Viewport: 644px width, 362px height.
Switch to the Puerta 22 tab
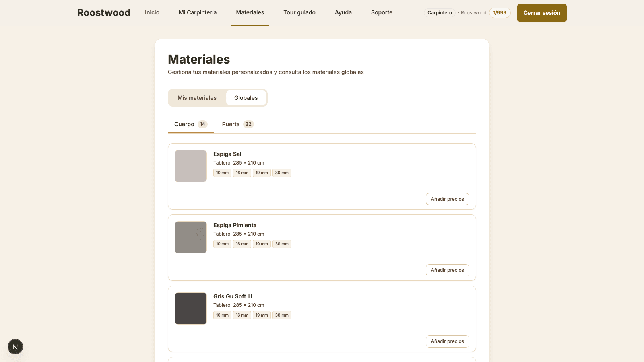[x=238, y=124]
